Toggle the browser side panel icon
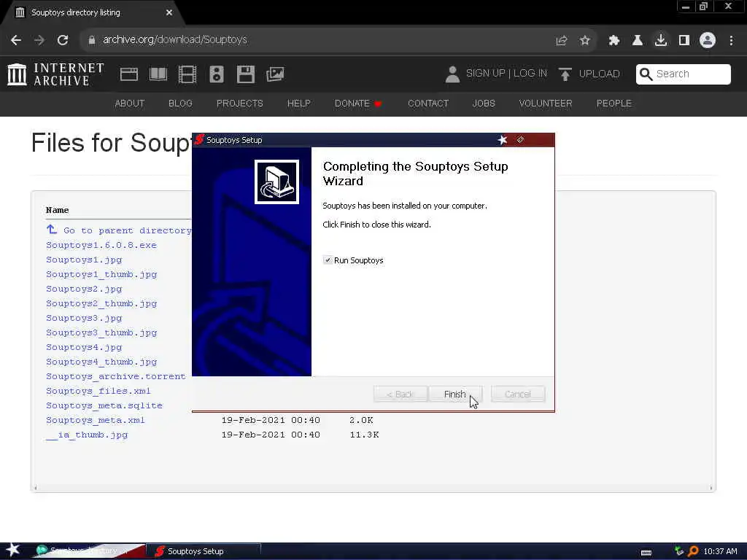This screenshot has width=747, height=560. (x=684, y=41)
